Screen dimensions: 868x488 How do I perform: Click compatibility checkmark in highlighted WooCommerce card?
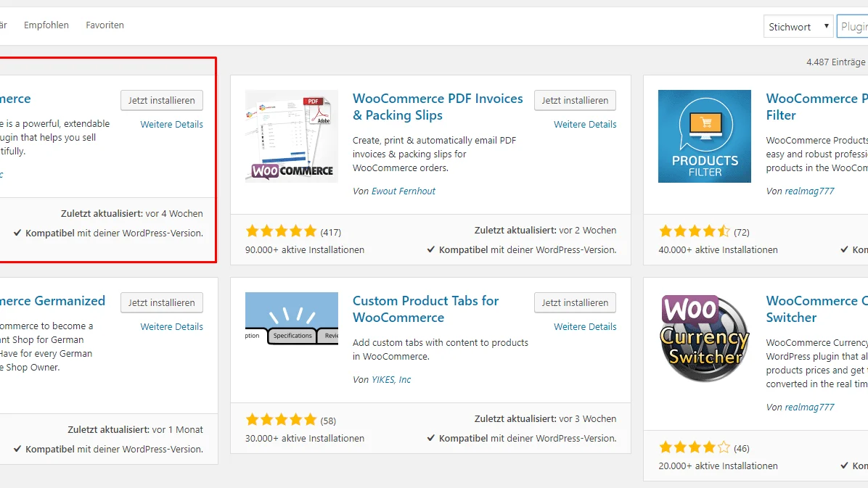[17, 233]
